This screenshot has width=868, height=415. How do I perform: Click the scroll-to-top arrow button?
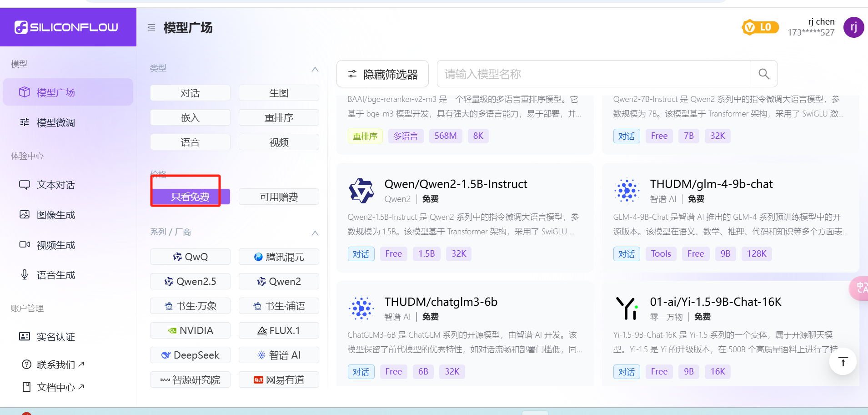pyautogui.click(x=843, y=362)
